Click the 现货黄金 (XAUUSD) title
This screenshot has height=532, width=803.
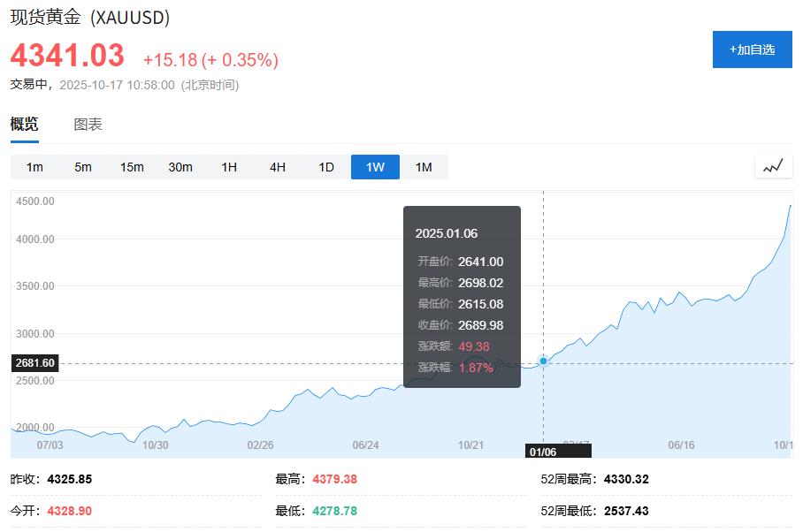(x=90, y=18)
